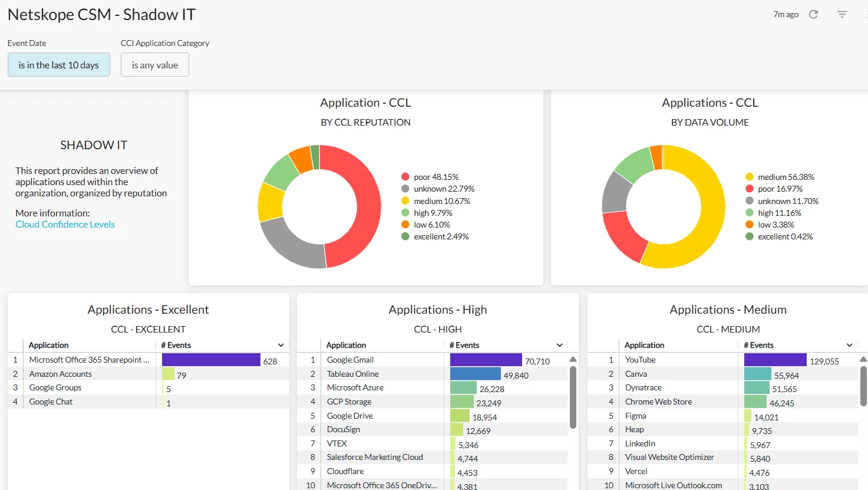
Task: Select 'Microsoft Office 365 Sharepoint ...' row
Action: coord(148,360)
